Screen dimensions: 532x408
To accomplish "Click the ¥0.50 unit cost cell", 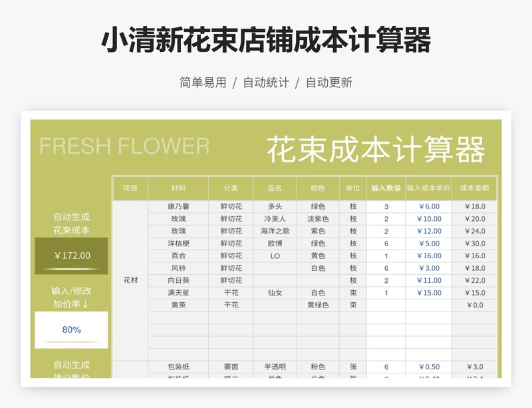I will [428, 367].
